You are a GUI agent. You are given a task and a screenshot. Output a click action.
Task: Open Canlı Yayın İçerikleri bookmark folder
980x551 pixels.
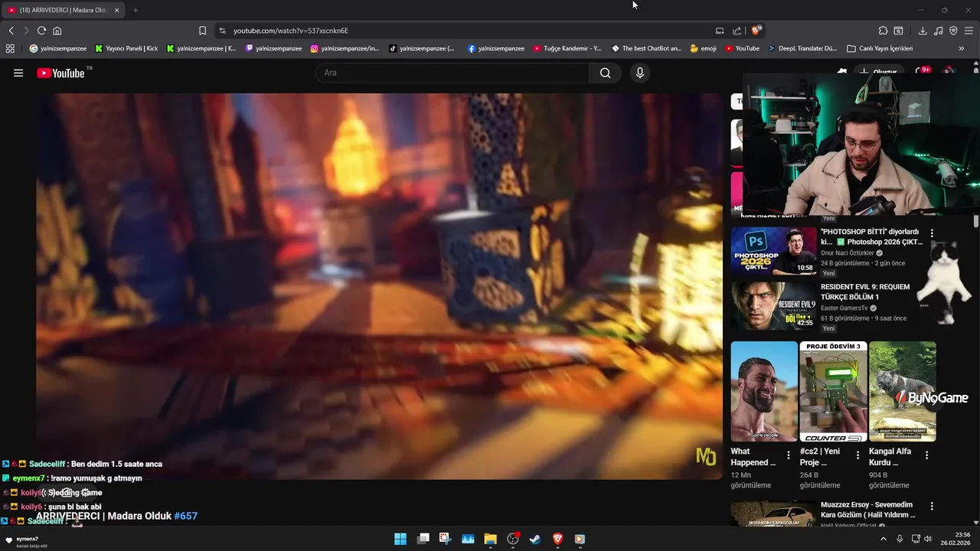click(880, 48)
